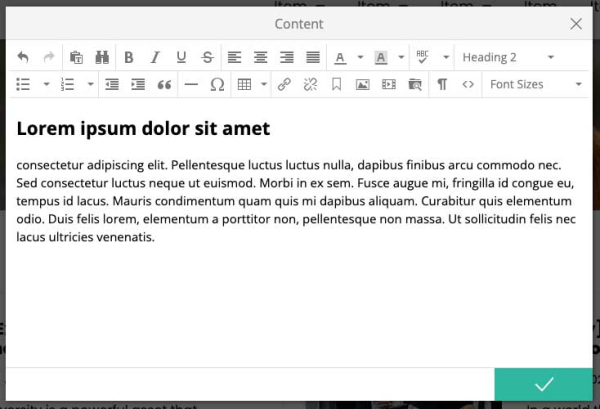Apply blockquote formatting
The height and width of the screenshot is (409, 600).
[164, 84]
